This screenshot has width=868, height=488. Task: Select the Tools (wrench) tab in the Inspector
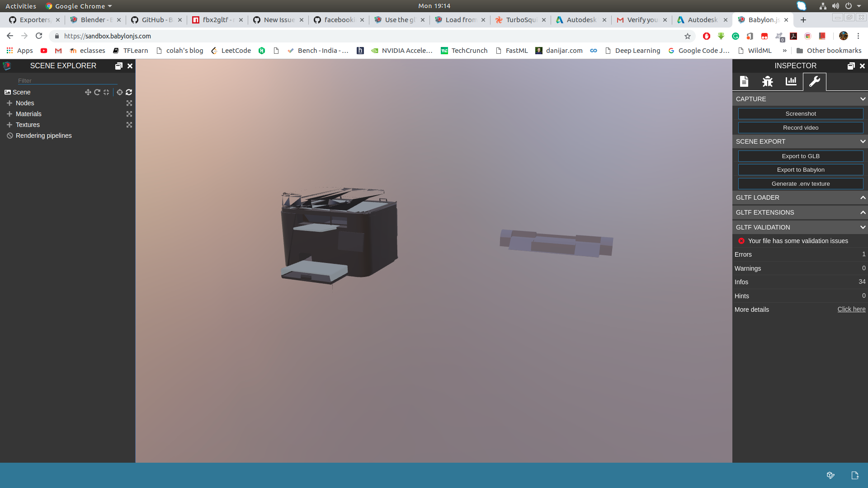(814, 81)
